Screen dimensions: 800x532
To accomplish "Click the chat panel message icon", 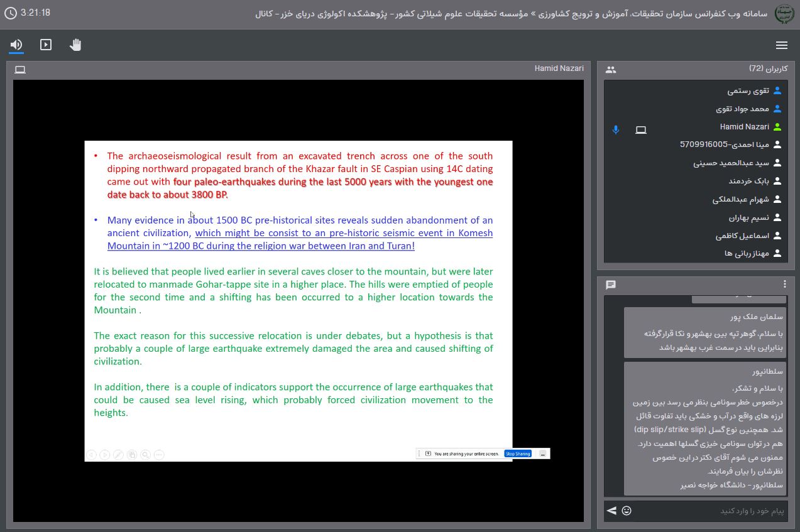I will click(611, 285).
